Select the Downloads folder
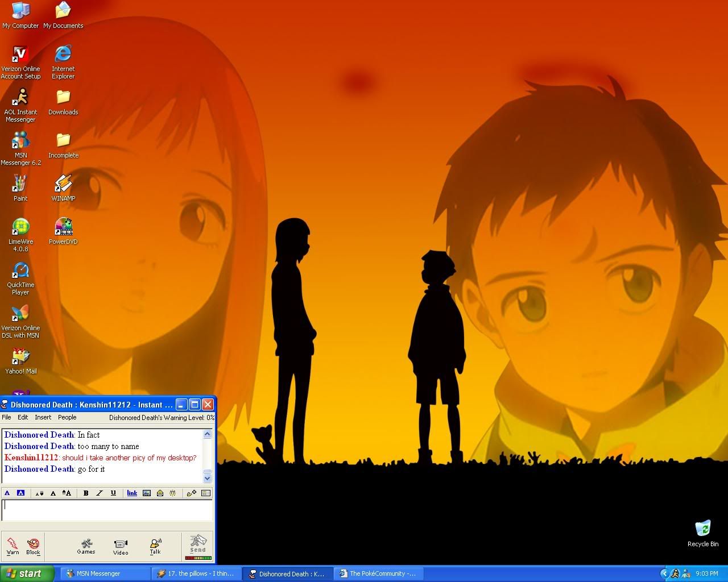This screenshot has width=728, height=582. [63, 102]
